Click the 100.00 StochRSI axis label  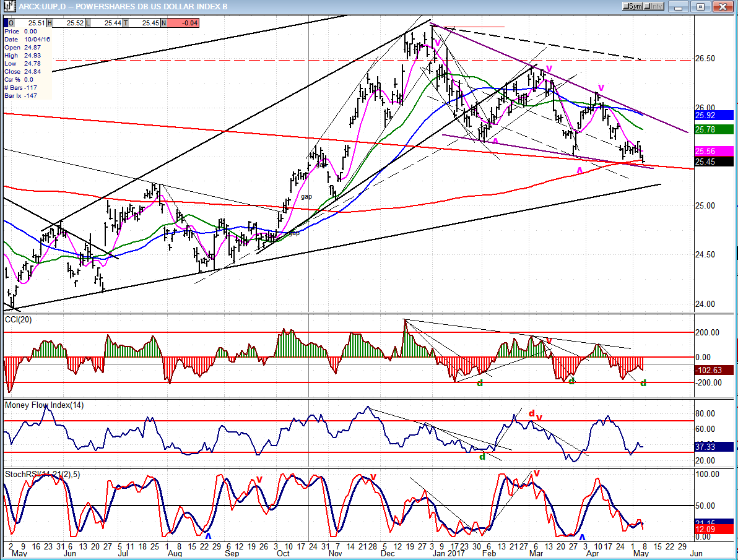pyautogui.click(x=708, y=475)
